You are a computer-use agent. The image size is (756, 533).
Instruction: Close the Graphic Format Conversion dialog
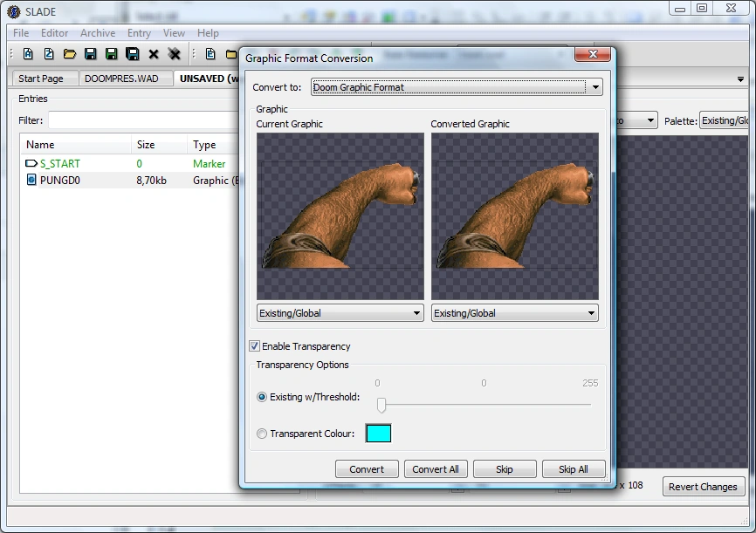point(593,54)
